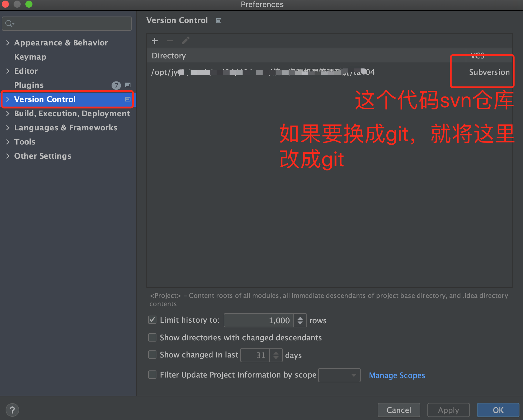Confirm changes with the OK button
Viewport: 523px width, 420px height.
click(498, 410)
